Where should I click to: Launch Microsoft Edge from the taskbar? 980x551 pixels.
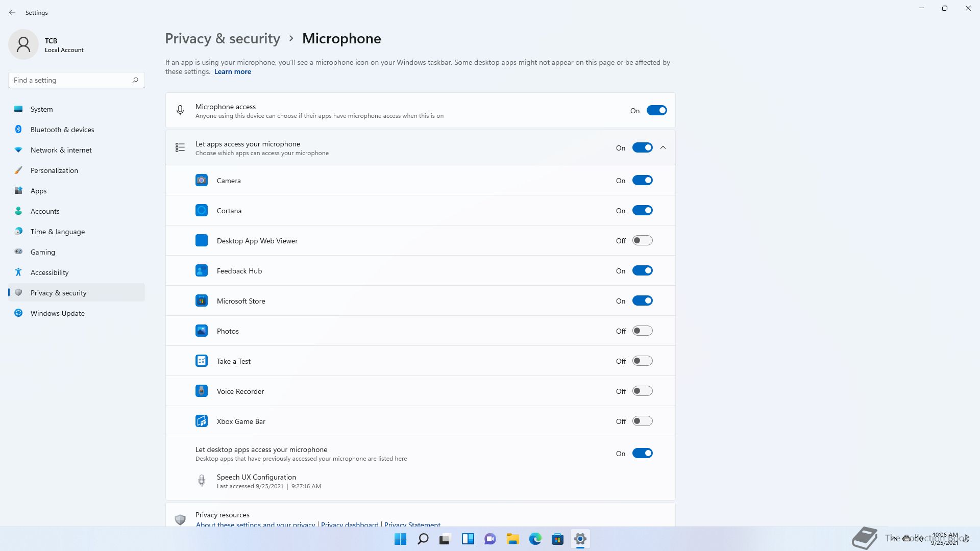pyautogui.click(x=535, y=539)
